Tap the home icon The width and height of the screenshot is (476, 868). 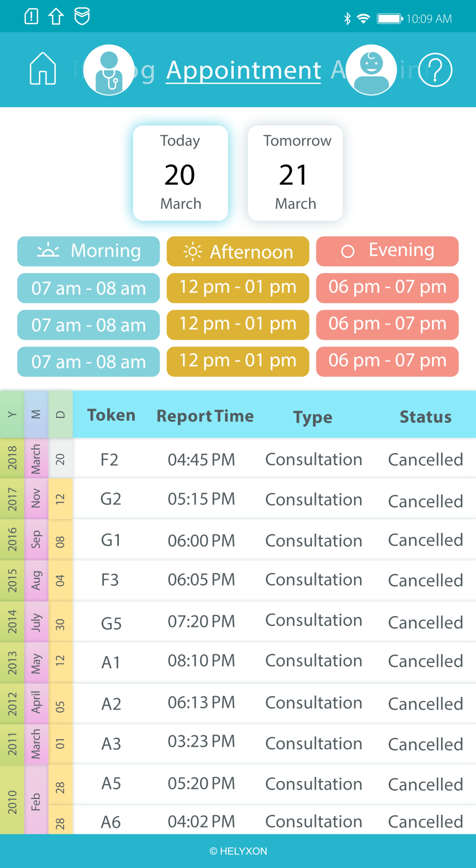click(43, 69)
